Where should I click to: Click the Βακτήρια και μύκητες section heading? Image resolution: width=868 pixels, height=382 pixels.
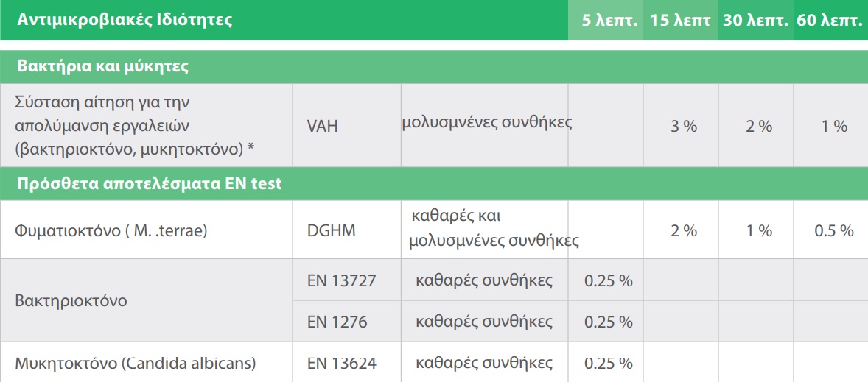pos(103,67)
